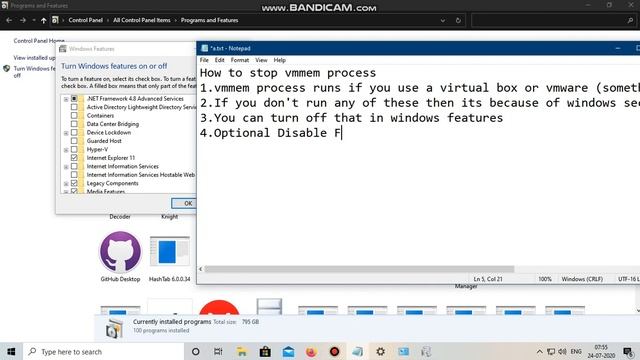This screenshot has width=640, height=360.
Task: Click the Turn Windows features on or off link
Action: [34, 72]
